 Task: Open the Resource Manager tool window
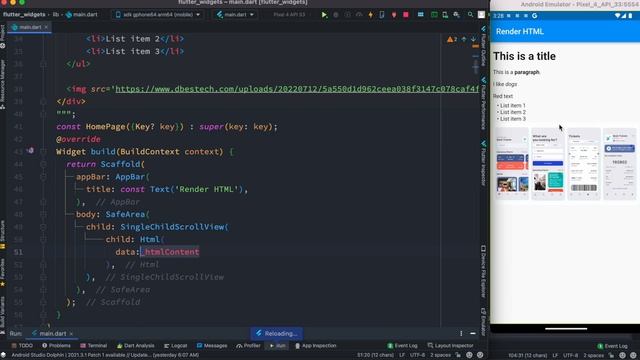pos(3,84)
